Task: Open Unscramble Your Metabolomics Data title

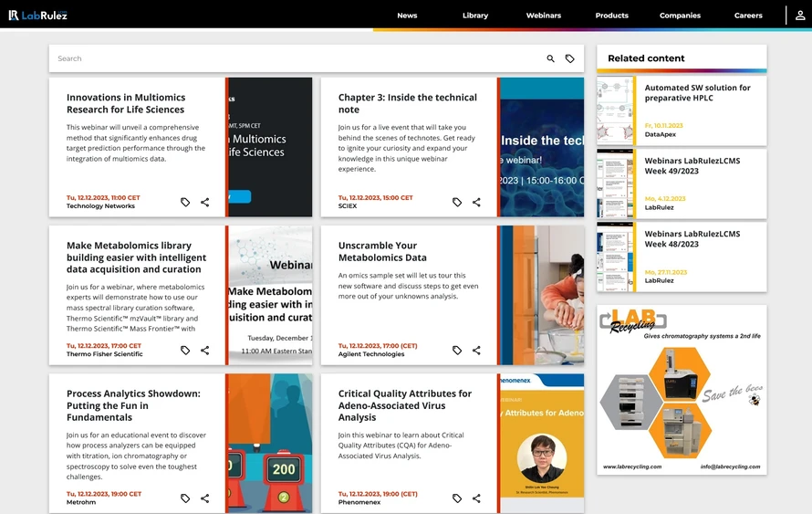Action: [382, 251]
